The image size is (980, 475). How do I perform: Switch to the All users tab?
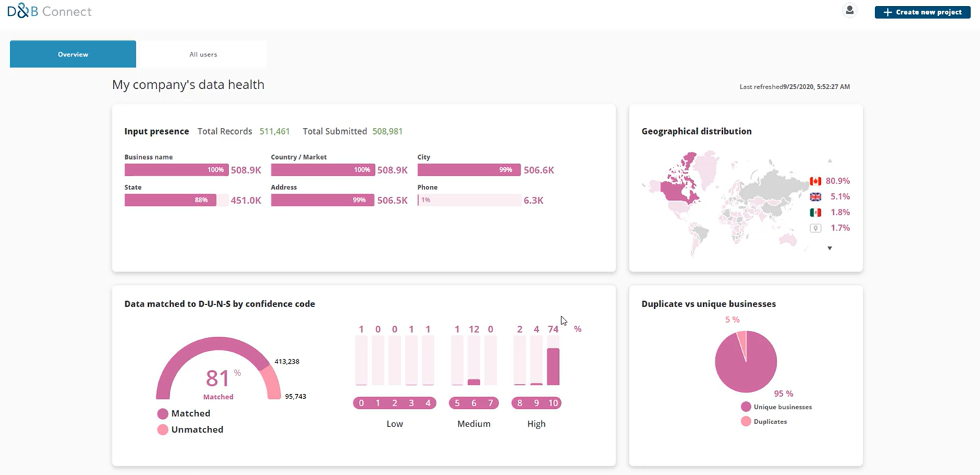click(x=201, y=54)
